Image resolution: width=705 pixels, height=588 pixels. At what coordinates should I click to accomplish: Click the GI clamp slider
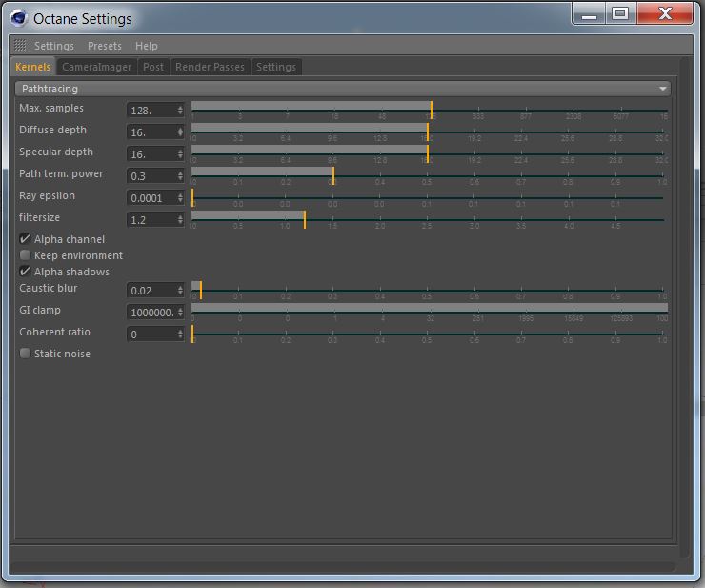(x=430, y=313)
